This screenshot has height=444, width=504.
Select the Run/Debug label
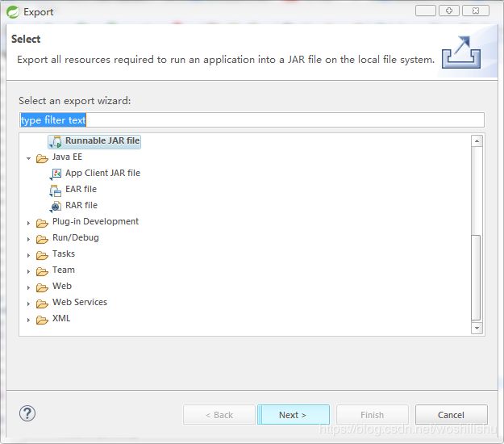pos(76,238)
